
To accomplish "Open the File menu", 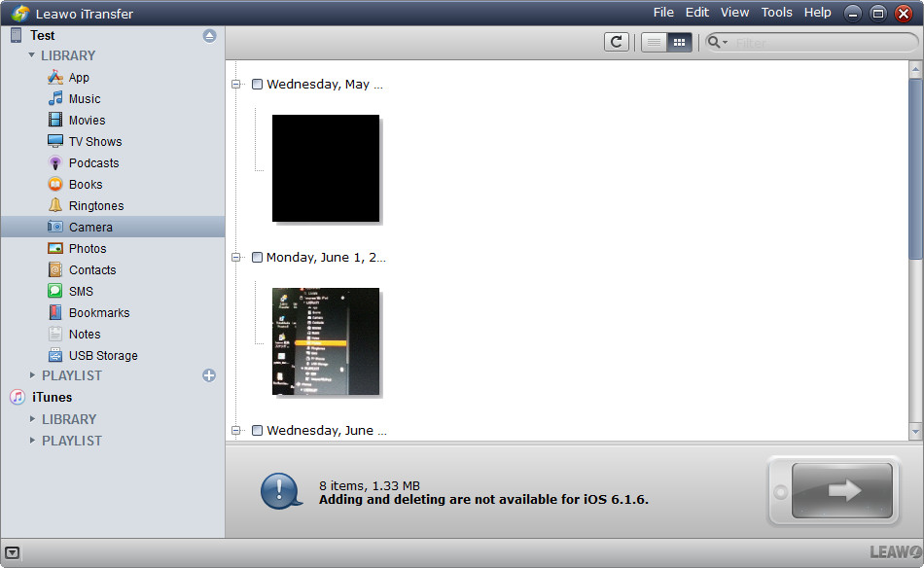I will click(x=663, y=13).
